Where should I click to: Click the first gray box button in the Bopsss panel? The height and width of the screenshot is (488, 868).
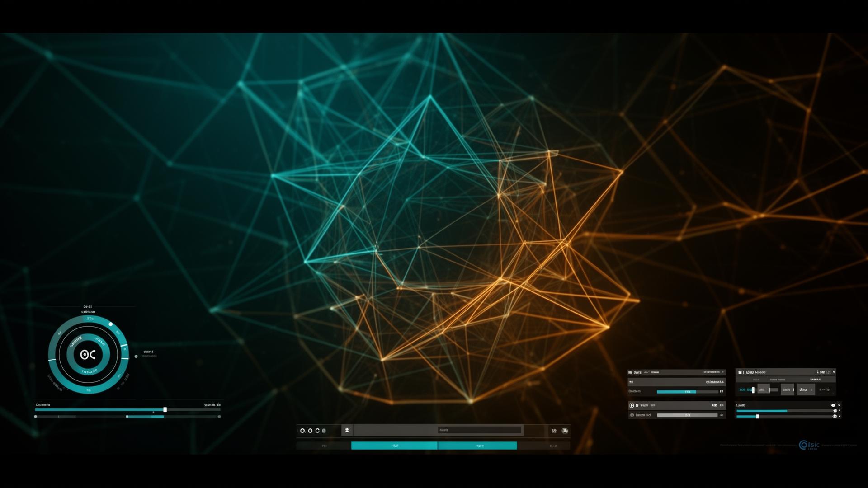point(764,389)
